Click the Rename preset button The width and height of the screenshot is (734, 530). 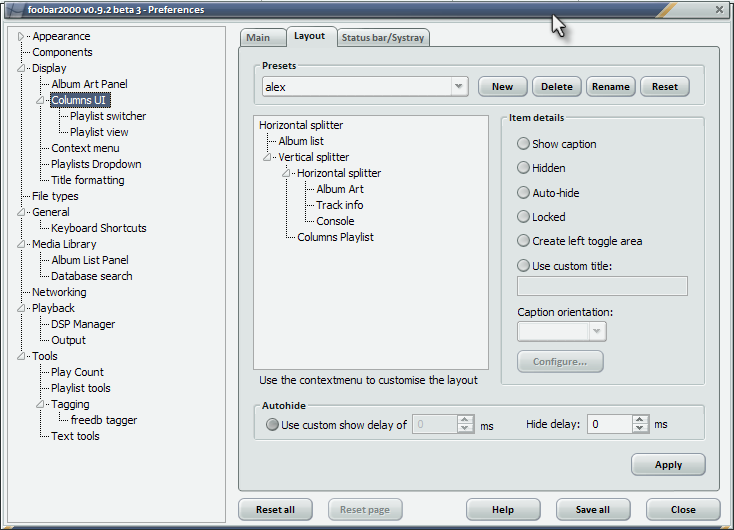(610, 87)
